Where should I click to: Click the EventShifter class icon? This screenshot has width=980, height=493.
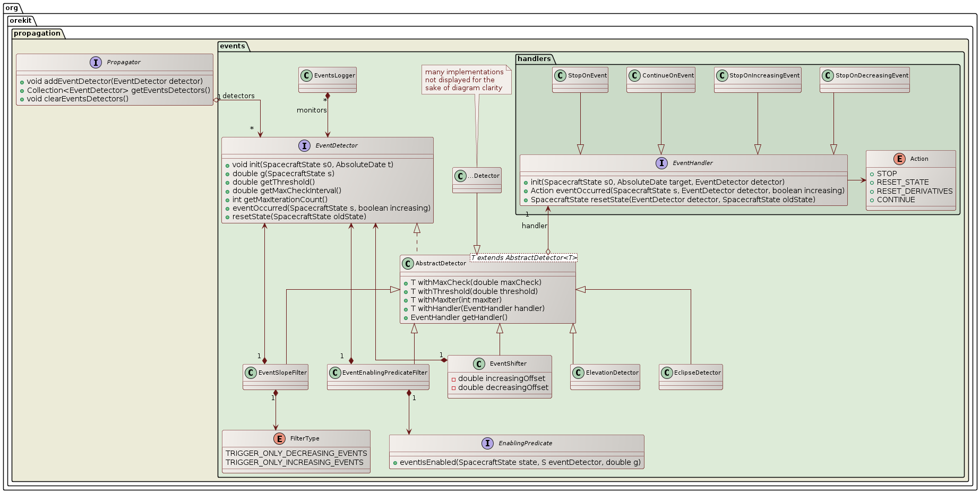click(x=479, y=364)
